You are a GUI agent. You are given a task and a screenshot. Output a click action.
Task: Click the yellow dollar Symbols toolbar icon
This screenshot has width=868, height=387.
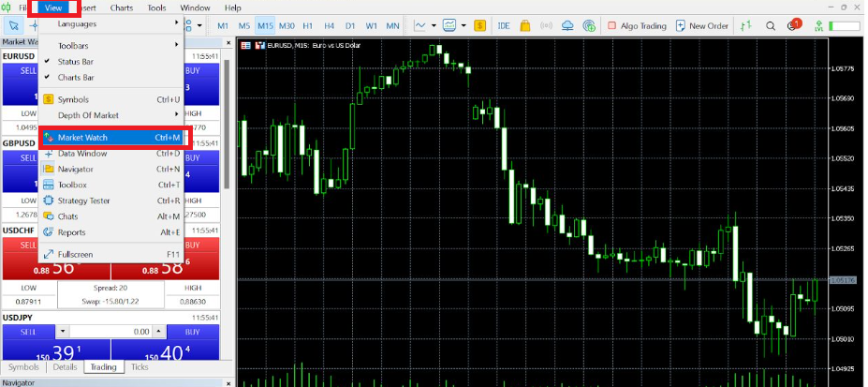coord(480,25)
